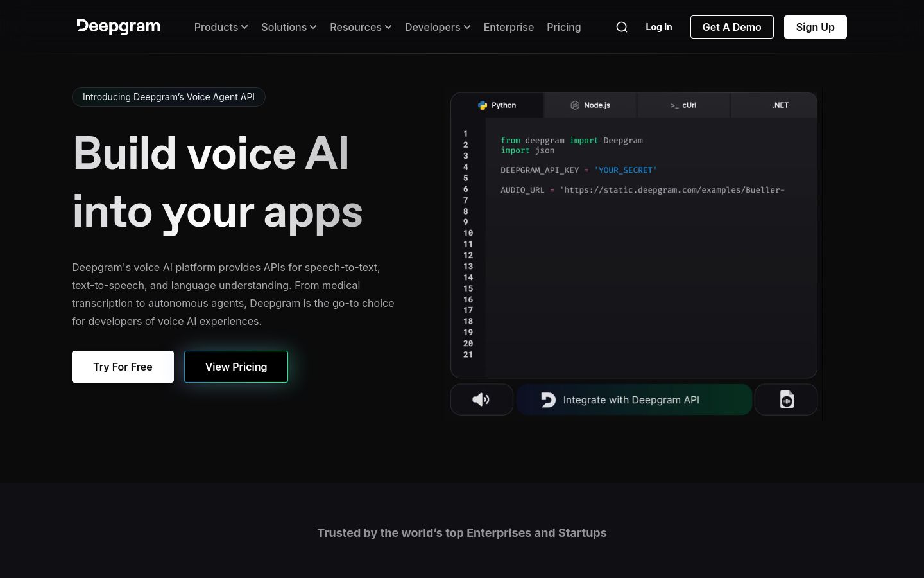Click the Deepgram logo

tap(118, 26)
